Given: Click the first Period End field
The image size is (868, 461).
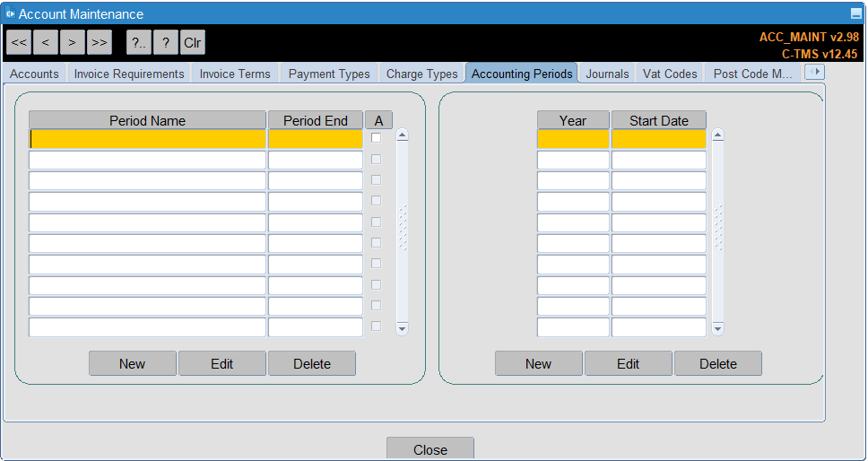Looking at the screenshot, I should click(316, 139).
